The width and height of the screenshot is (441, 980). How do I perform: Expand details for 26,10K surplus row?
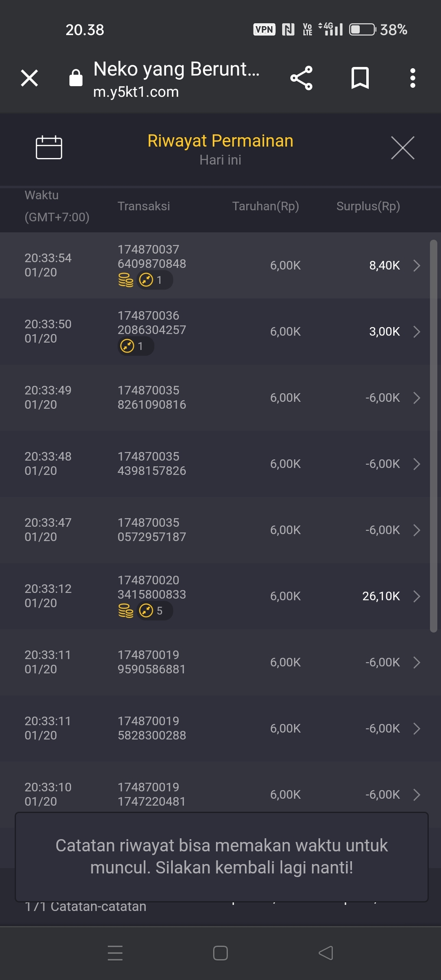point(416,596)
